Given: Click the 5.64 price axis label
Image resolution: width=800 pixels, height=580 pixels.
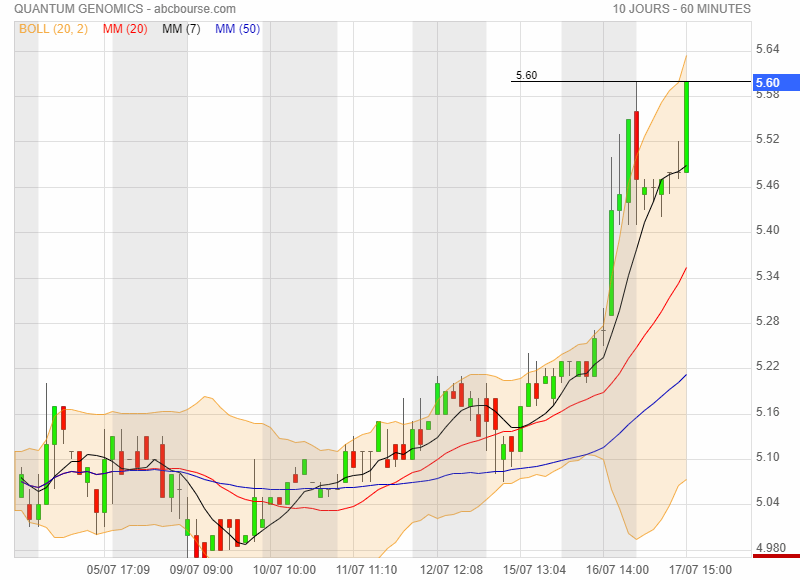Looking at the screenshot, I should [768, 49].
